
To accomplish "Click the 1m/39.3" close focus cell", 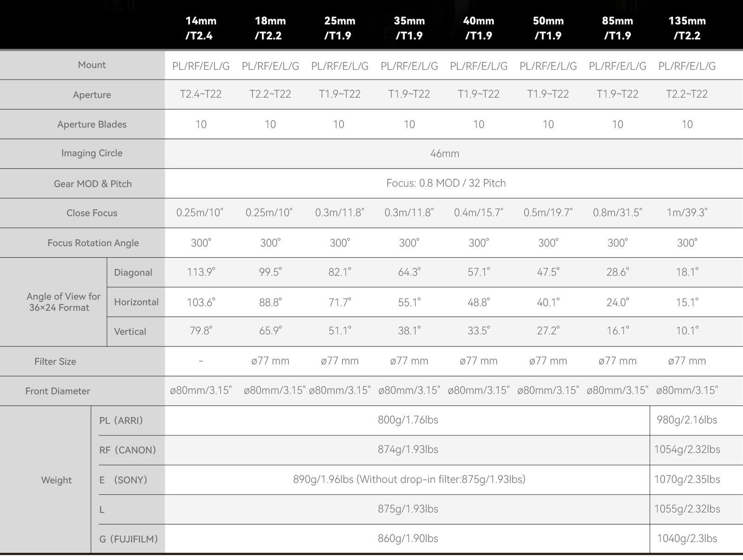I will 687,213.
